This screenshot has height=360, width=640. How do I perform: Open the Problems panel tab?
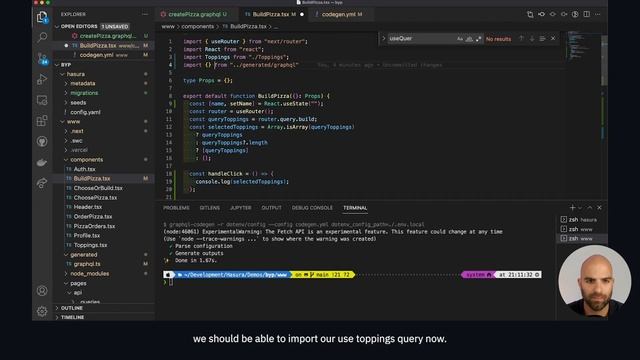176,208
